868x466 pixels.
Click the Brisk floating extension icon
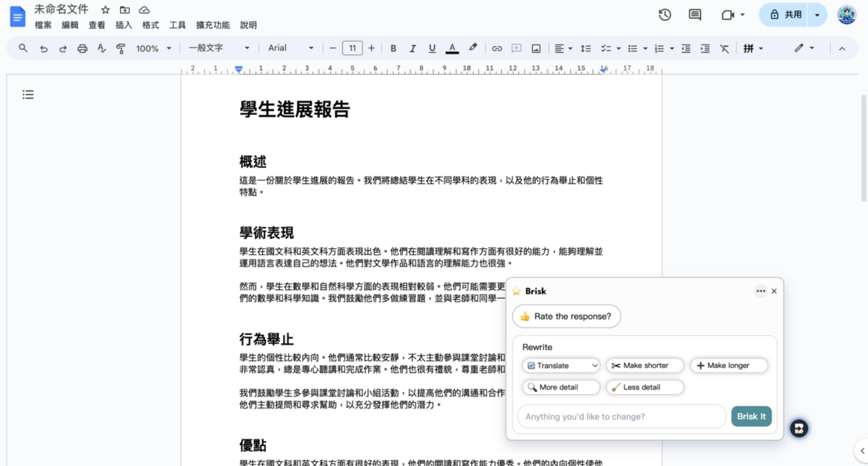click(x=799, y=428)
